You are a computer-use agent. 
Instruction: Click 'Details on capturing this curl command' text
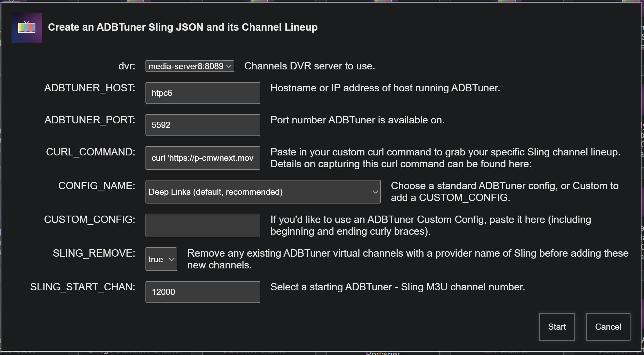tap(401, 164)
